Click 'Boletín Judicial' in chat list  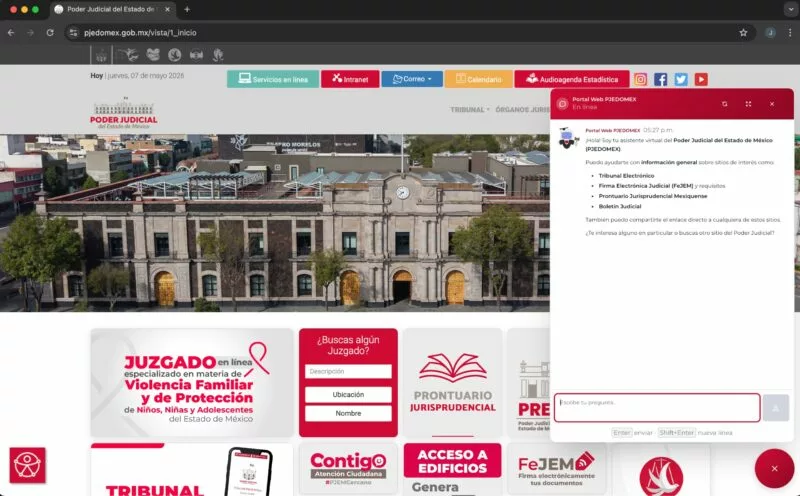619,206
